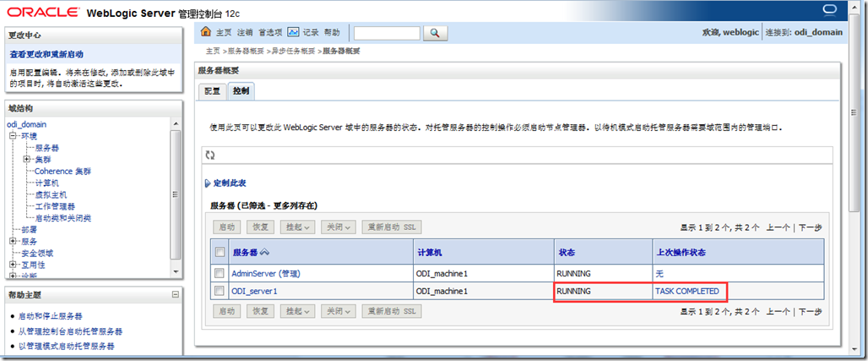This screenshot has width=868, height=361.
Task: Click the 主页 breadcrumb link
Action: (213, 51)
